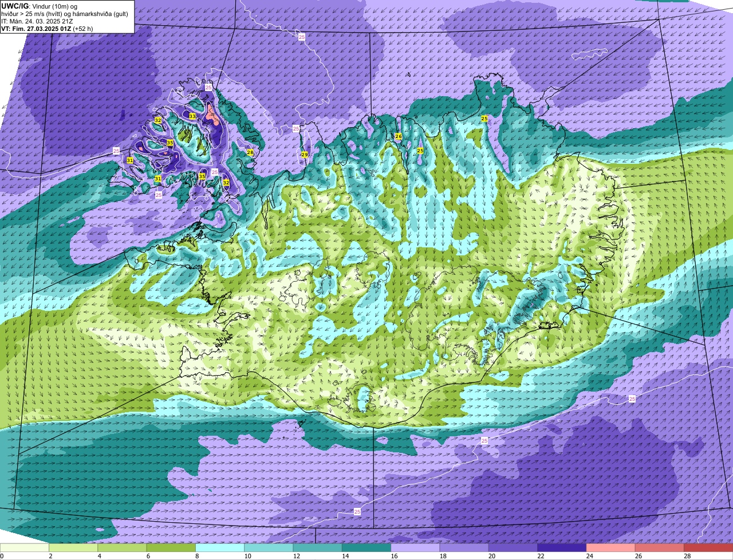Select the yellow max gust label 29

[x=305, y=155]
